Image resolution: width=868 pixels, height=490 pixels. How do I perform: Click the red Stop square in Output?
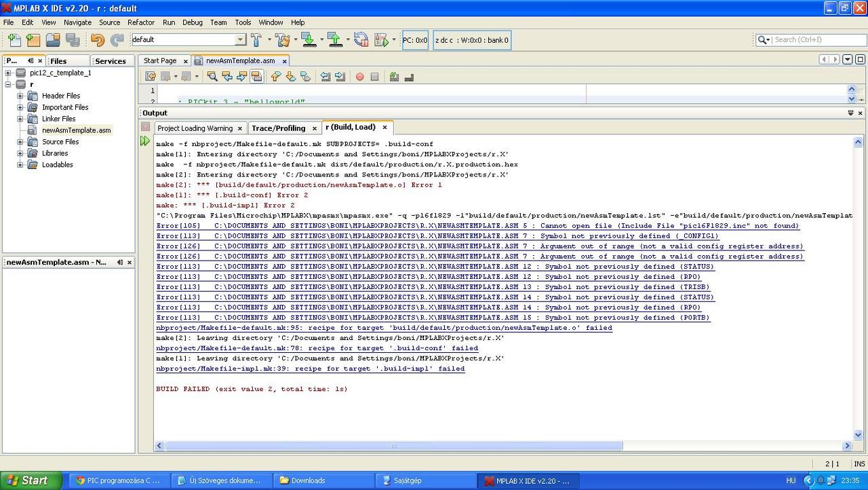[145, 126]
